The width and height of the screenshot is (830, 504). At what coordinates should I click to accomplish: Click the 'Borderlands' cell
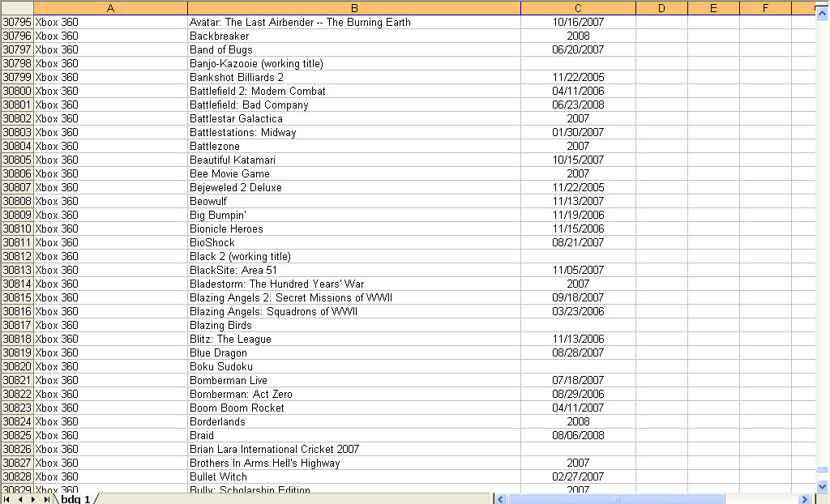(x=354, y=421)
